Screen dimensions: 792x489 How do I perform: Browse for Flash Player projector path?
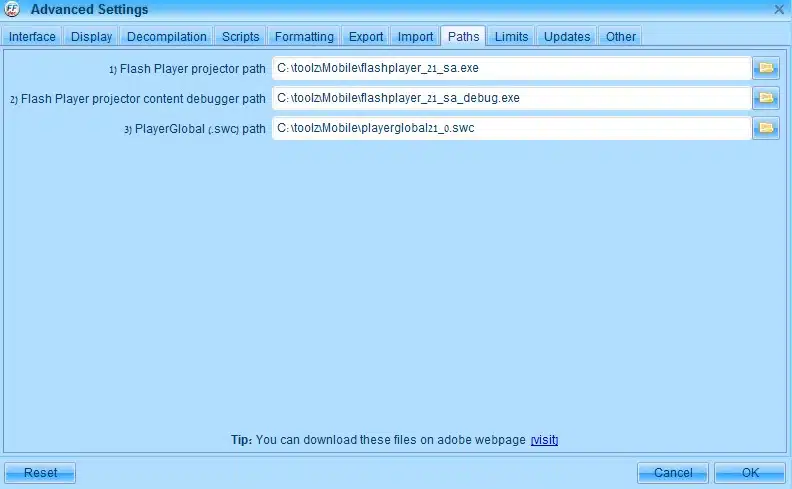coord(766,68)
